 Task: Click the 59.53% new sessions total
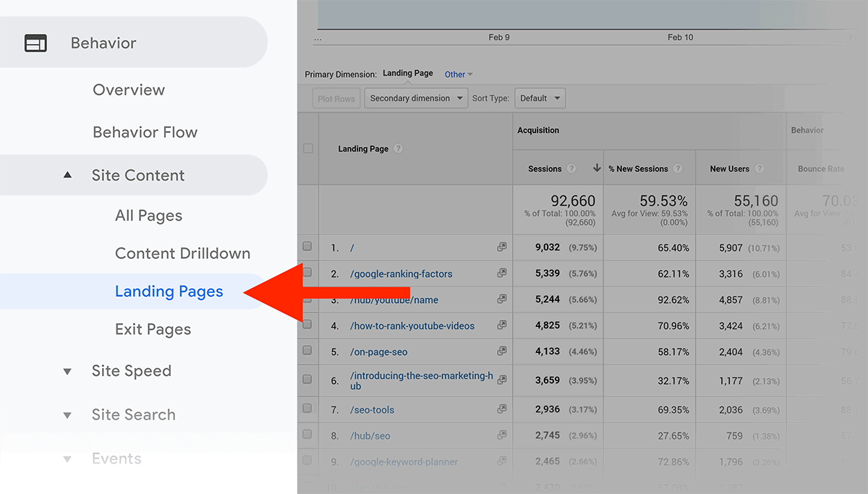(x=663, y=201)
